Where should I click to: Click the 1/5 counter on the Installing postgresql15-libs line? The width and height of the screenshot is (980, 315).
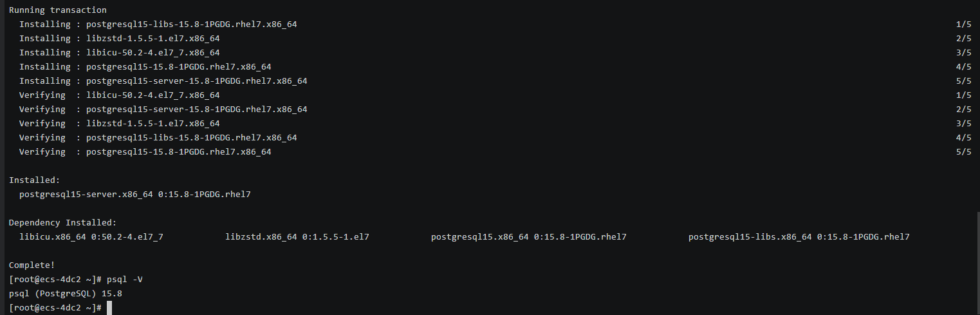point(963,24)
